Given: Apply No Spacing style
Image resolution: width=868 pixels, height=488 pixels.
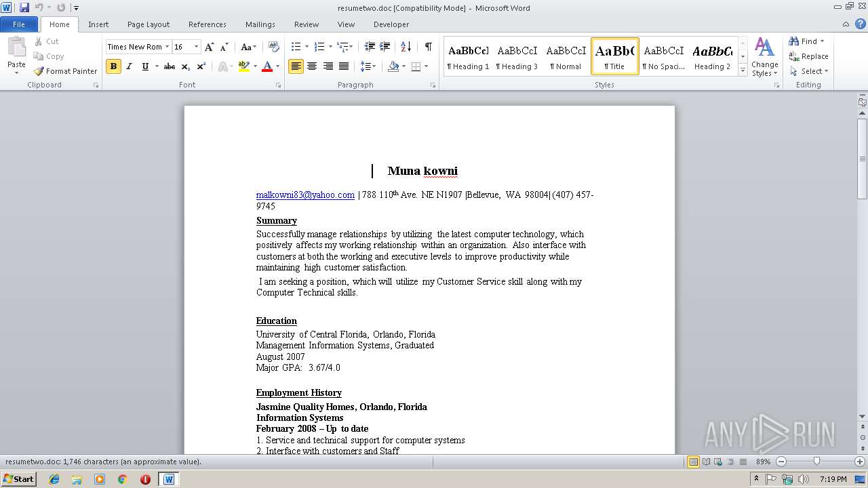Looking at the screenshot, I should pyautogui.click(x=664, y=56).
